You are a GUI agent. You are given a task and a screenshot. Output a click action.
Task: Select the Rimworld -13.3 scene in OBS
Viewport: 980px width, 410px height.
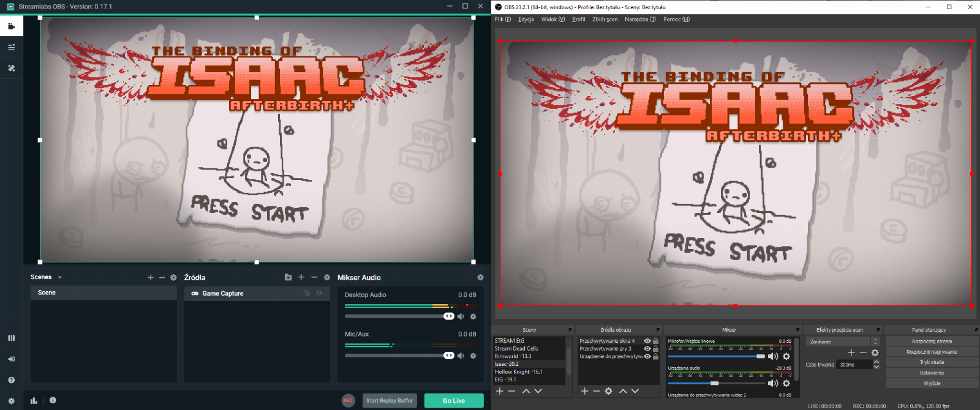529,356
